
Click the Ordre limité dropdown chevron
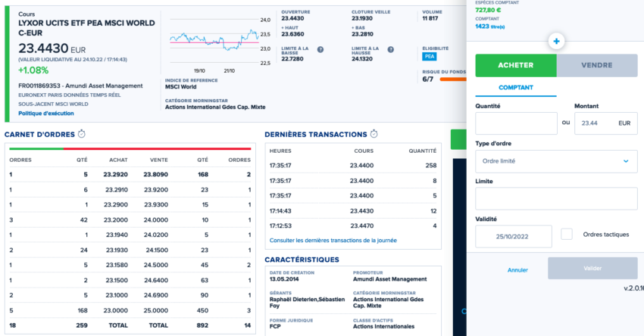point(626,160)
